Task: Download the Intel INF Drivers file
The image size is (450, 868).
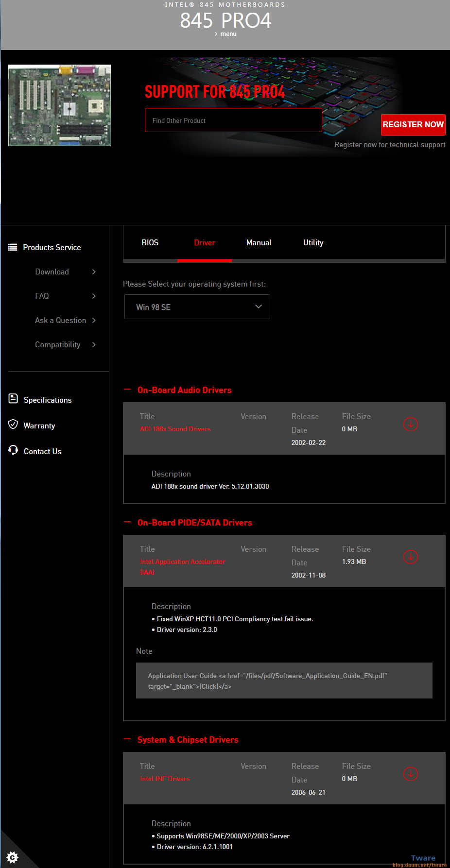Action: click(411, 774)
